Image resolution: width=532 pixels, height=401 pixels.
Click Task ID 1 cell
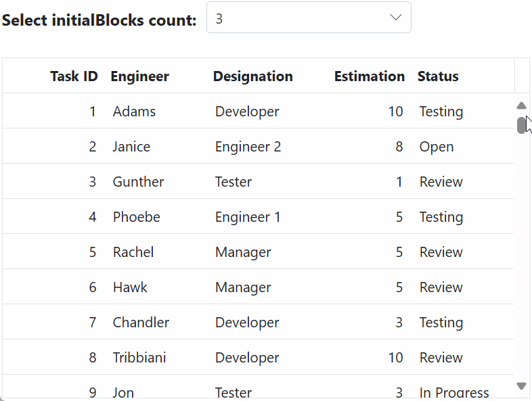tap(93, 111)
